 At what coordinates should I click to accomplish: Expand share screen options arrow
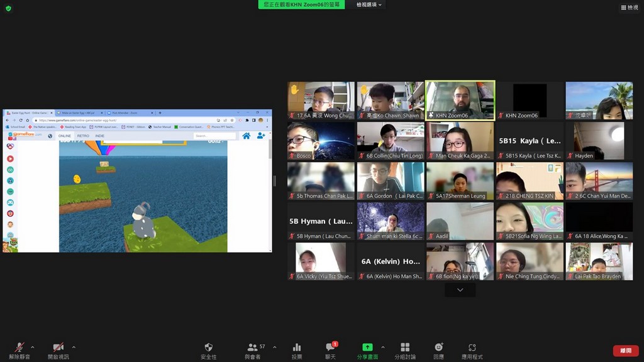point(383,347)
